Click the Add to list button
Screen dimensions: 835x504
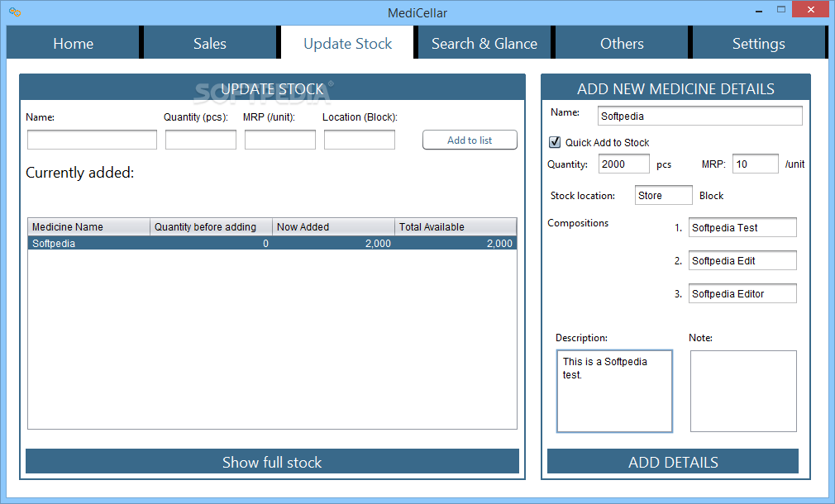tap(470, 140)
